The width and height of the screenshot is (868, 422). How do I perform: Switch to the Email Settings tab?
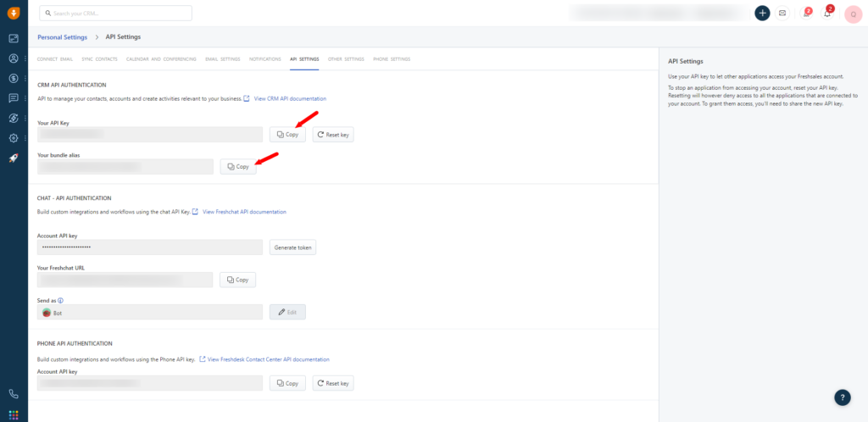(223, 59)
